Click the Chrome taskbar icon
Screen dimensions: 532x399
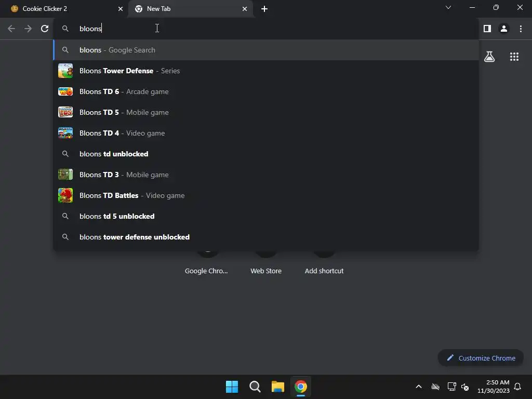pos(301,387)
